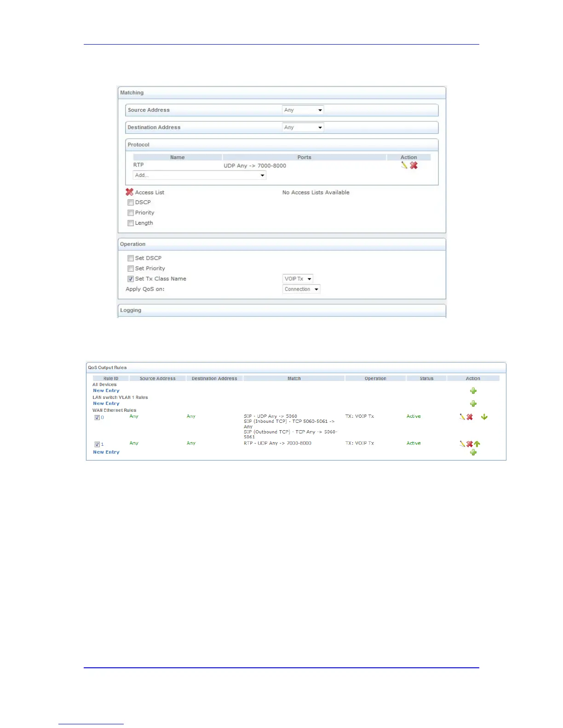Tick the Set Priority checkbox
Screen dimensions: 563x728
pyautogui.click(x=131, y=268)
